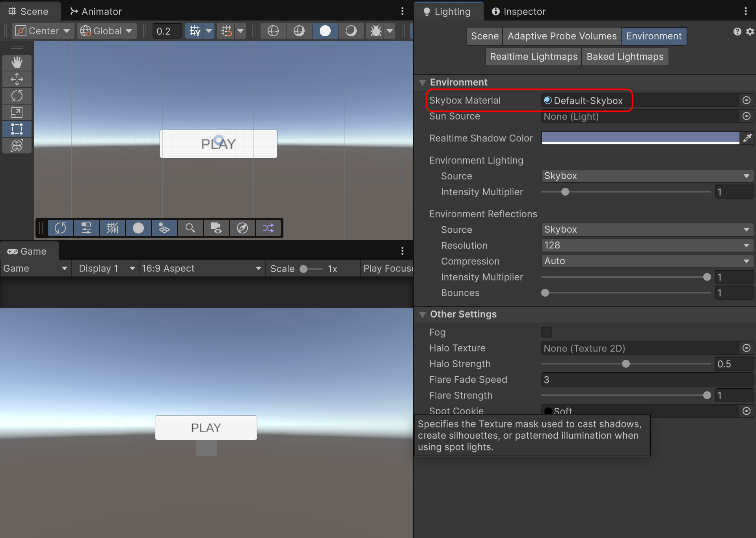756x538 pixels.
Task: Open the Resolution 128 dropdown
Action: [647, 245]
